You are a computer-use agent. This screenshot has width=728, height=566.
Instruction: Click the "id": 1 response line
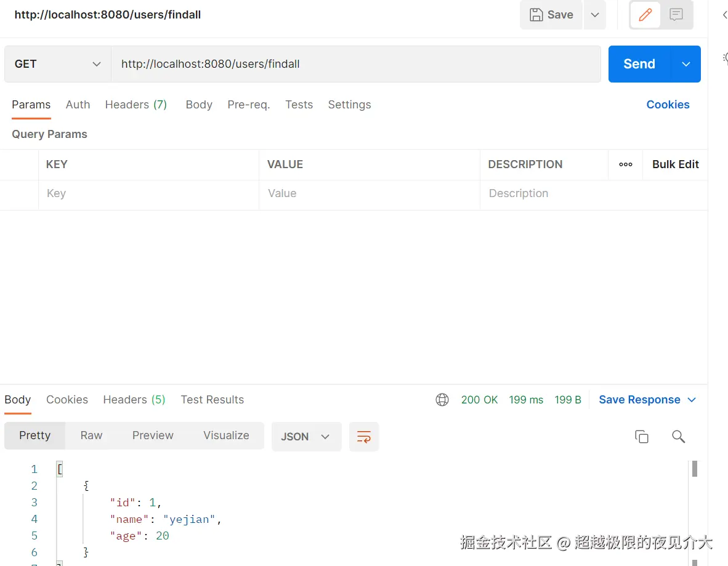135,503
